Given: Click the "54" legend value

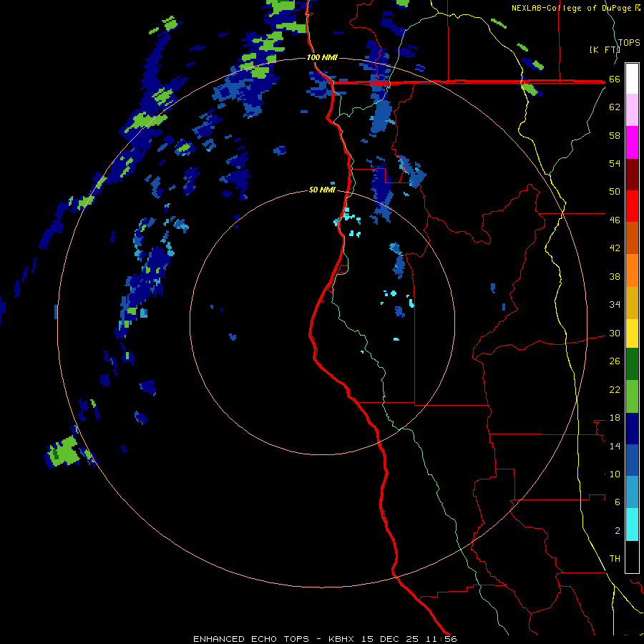Looking at the screenshot, I should [615, 163].
